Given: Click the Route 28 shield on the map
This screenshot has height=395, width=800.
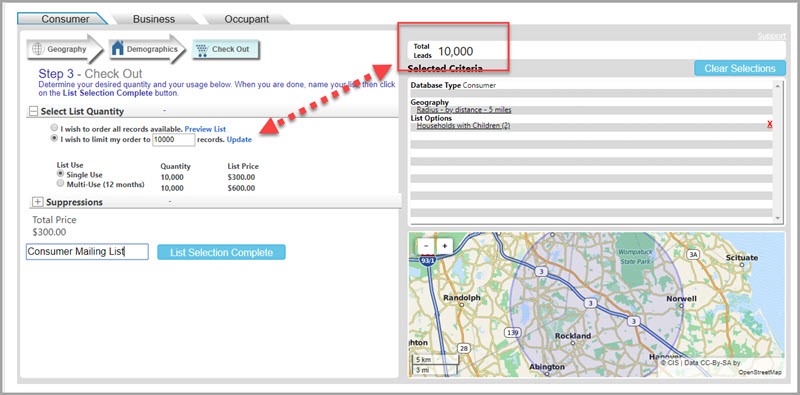Looking at the screenshot, I should click(463, 348).
